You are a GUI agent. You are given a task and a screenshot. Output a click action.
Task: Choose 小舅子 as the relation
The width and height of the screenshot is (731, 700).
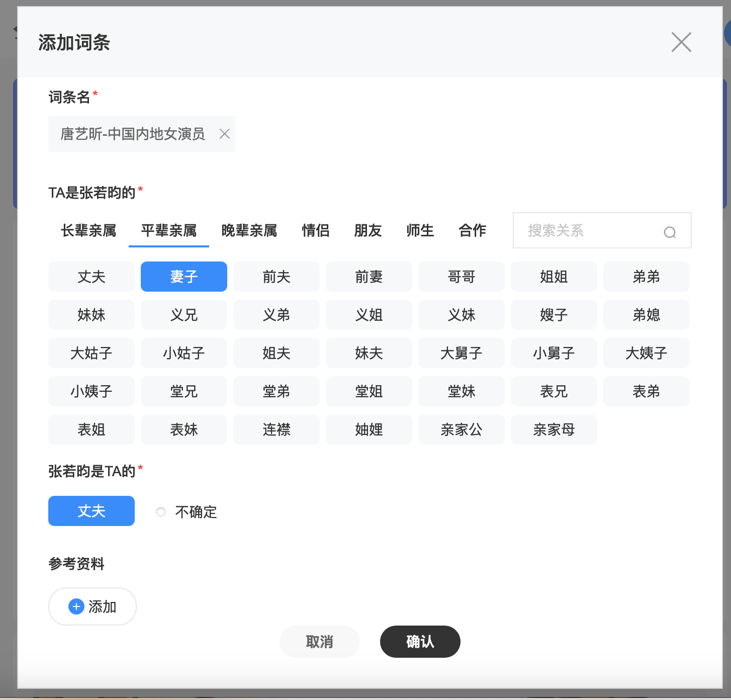[554, 353]
